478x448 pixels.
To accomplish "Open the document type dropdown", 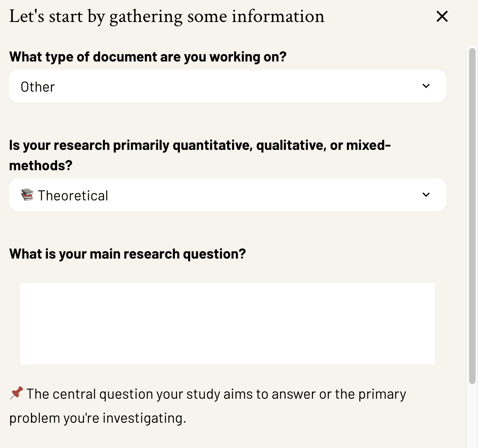I will [x=228, y=86].
